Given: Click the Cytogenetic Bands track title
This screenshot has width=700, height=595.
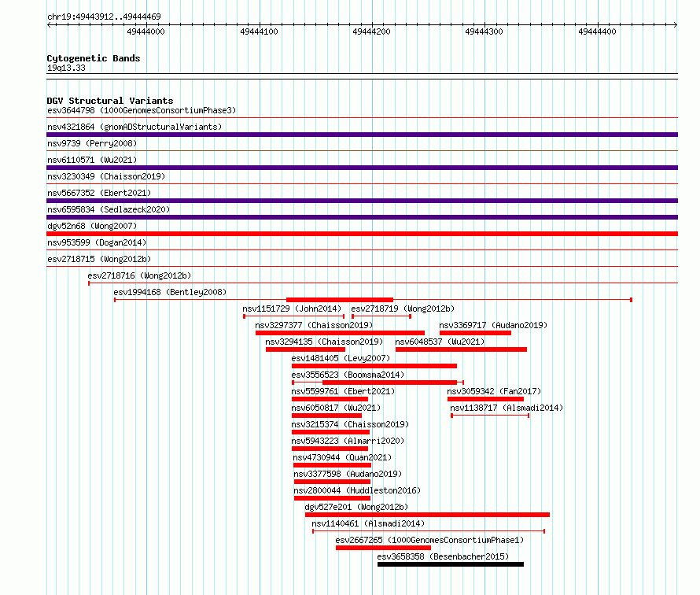Looking at the screenshot, I should pos(94,58).
